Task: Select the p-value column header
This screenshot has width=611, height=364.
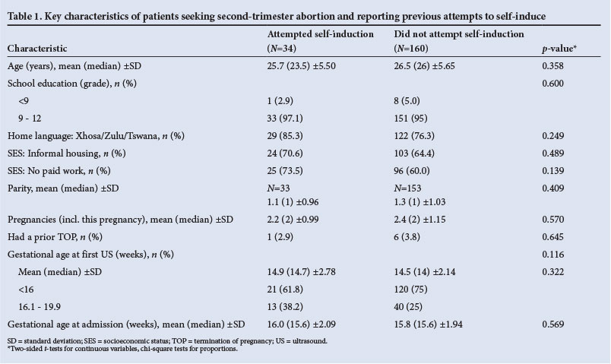Action: pyautogui.click(x=556, y=48)
